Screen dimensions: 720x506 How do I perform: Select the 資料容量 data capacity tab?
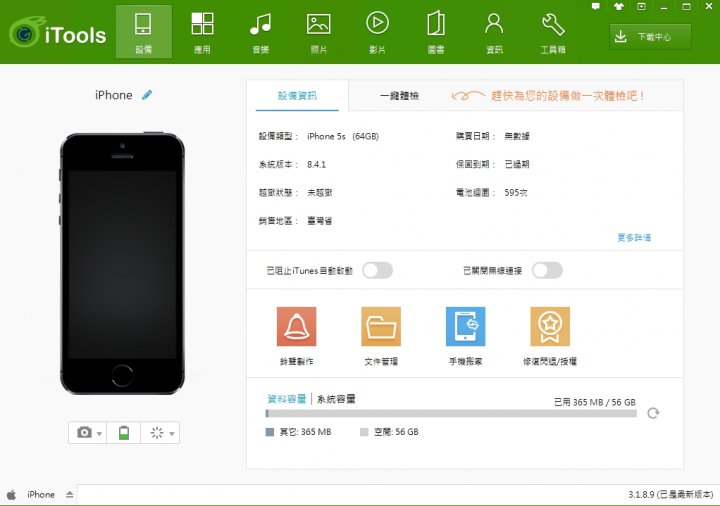(x=287, y=399)
